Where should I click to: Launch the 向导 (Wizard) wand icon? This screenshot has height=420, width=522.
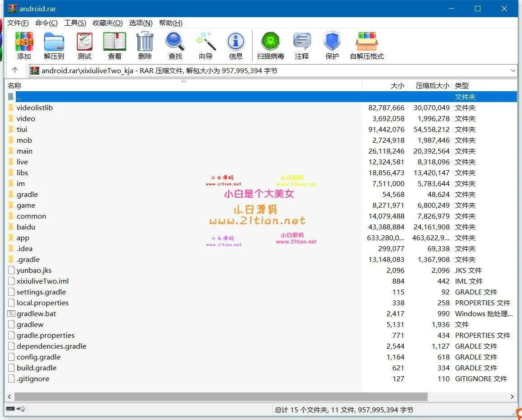tap(206, 42)
